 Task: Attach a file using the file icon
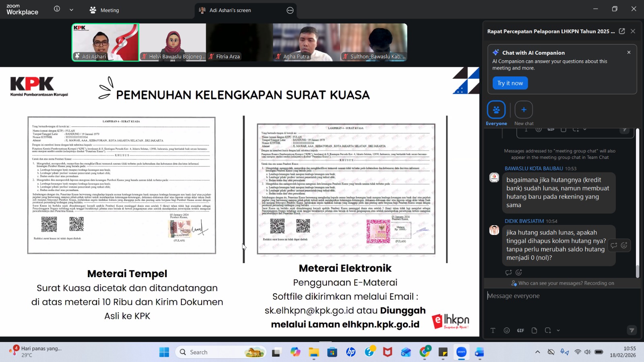click(x=534, y=330)
